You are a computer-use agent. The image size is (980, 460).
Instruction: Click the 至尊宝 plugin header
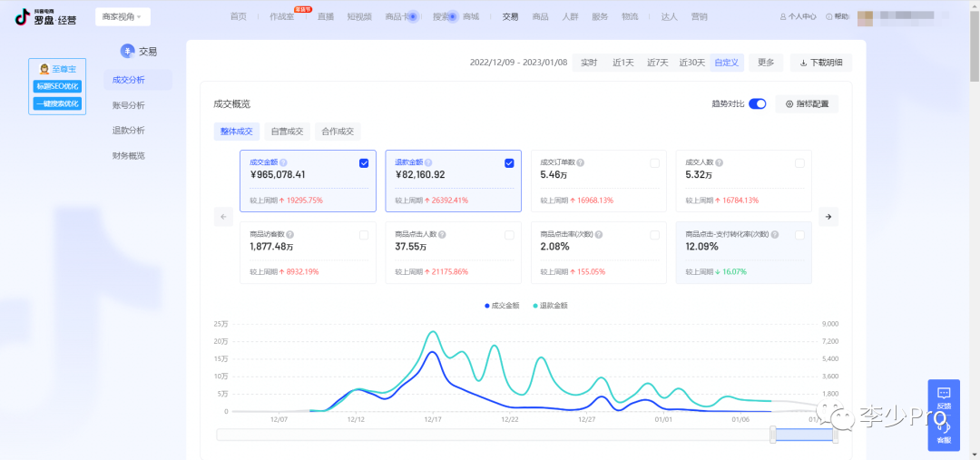click(x=57, y=69)
